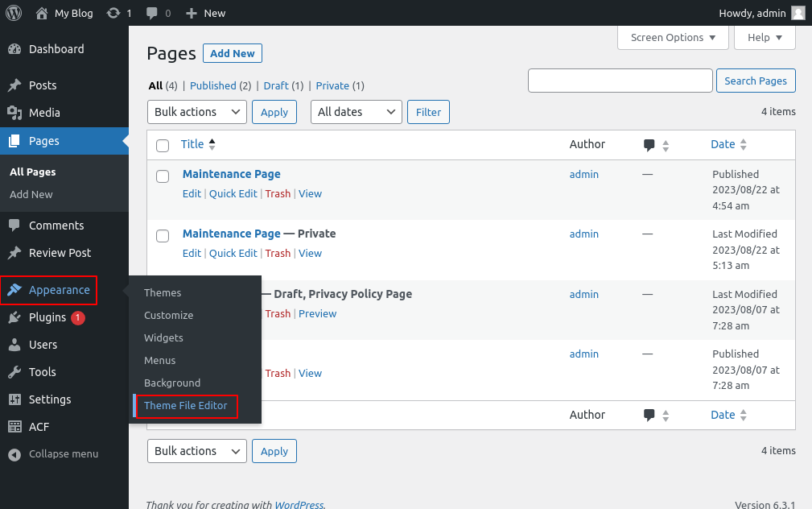Show Published pages filter link
The height and width of the screenshot is (509, 812).
(212, 85)
